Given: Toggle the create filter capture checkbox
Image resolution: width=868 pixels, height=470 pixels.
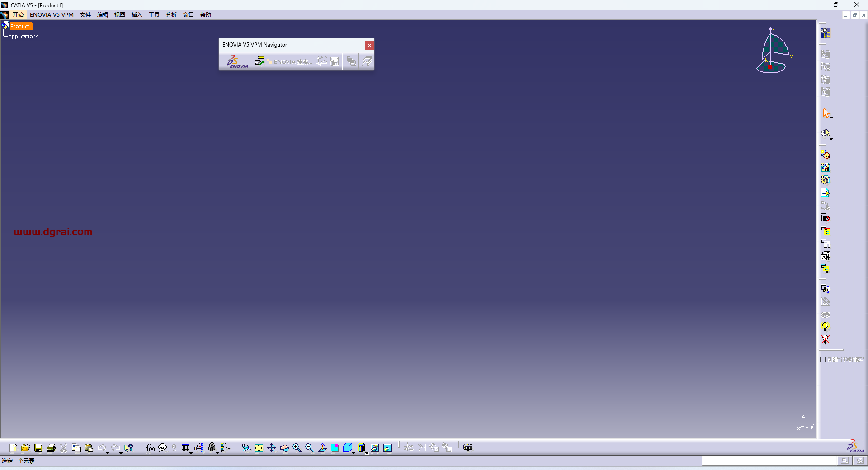Looking at the screenshot, I should coord(823,359).
